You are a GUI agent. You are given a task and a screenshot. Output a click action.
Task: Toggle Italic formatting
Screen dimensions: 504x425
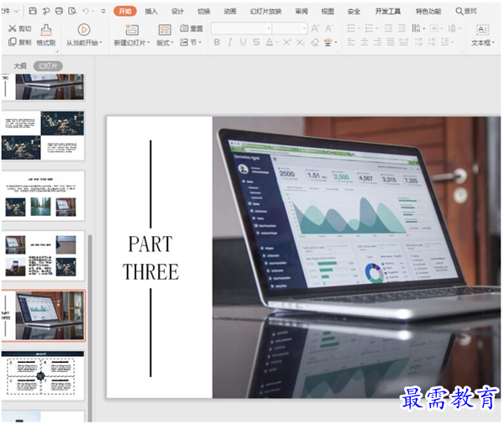[230, 42]
